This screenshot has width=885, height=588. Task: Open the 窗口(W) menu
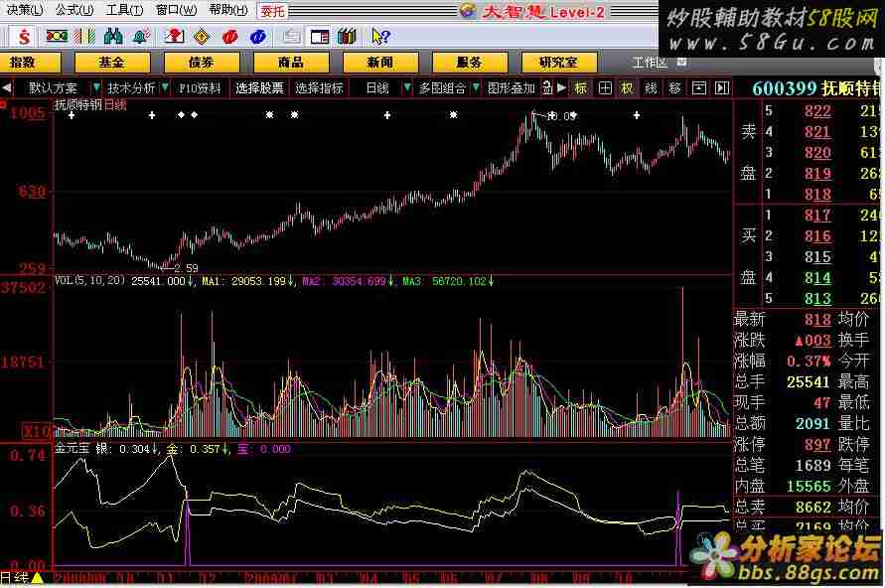(x=177, y=10)
